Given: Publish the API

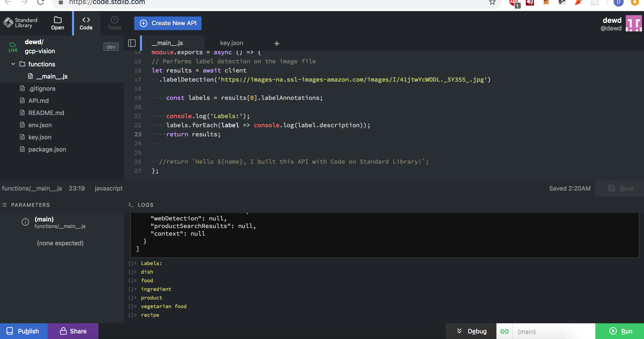Looking at the screenshot, I should 24,331.
